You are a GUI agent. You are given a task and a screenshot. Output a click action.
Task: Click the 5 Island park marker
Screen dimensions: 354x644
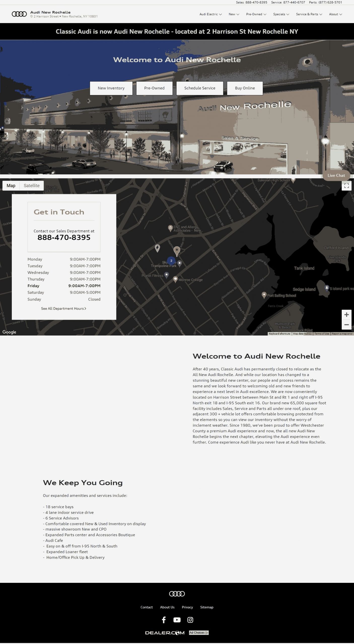(x=327, y=288)
